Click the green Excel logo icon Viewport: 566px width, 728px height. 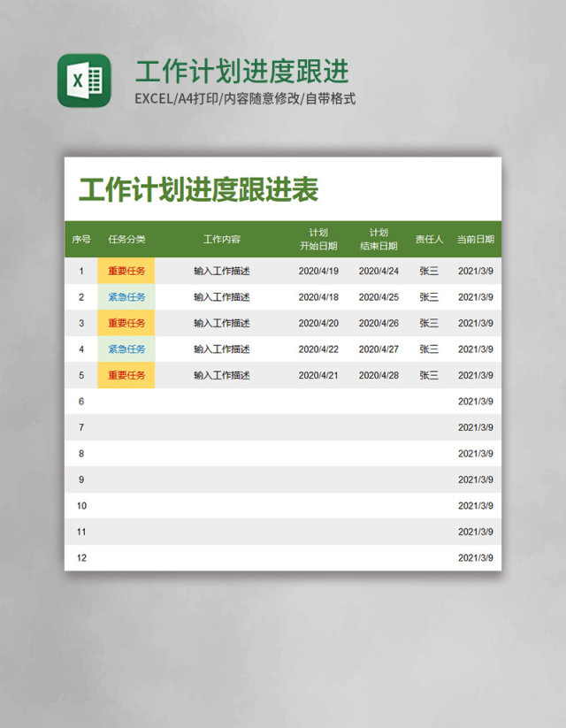[x=84, y=80]
